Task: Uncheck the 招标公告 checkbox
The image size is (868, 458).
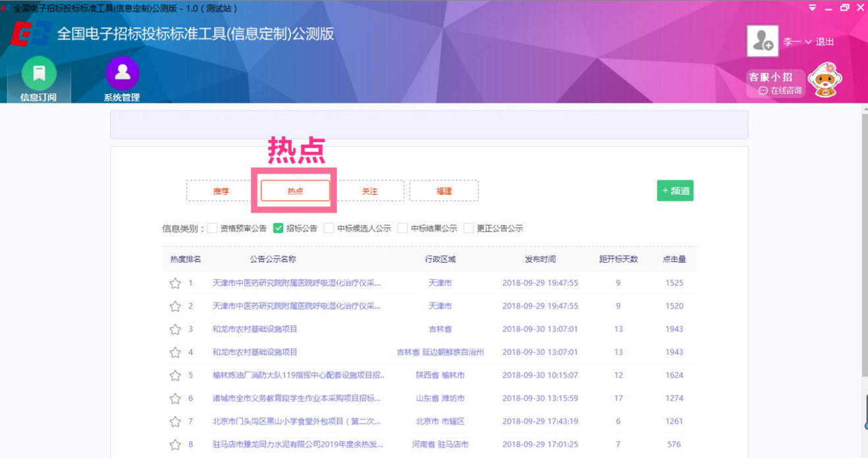Action: point(278,228)
